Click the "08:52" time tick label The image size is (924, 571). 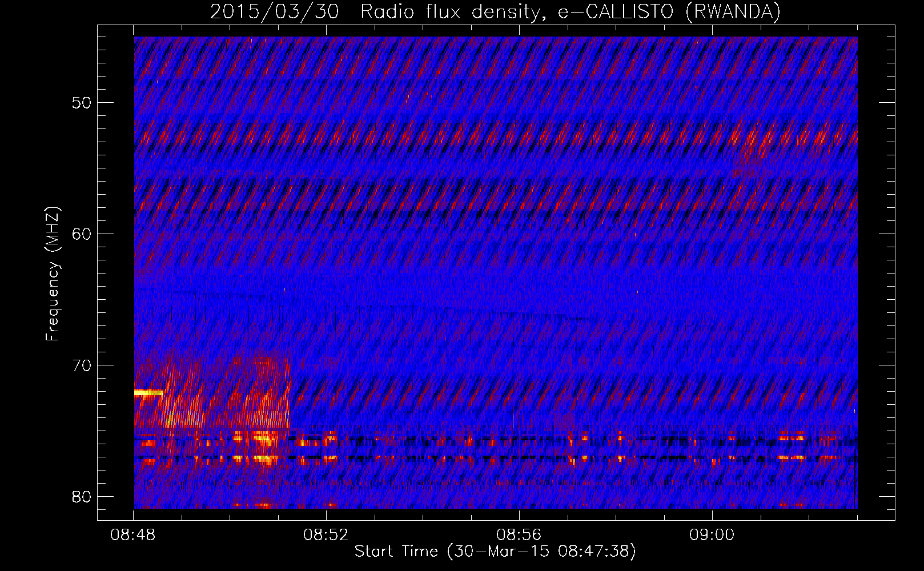[x=326, y=534]
